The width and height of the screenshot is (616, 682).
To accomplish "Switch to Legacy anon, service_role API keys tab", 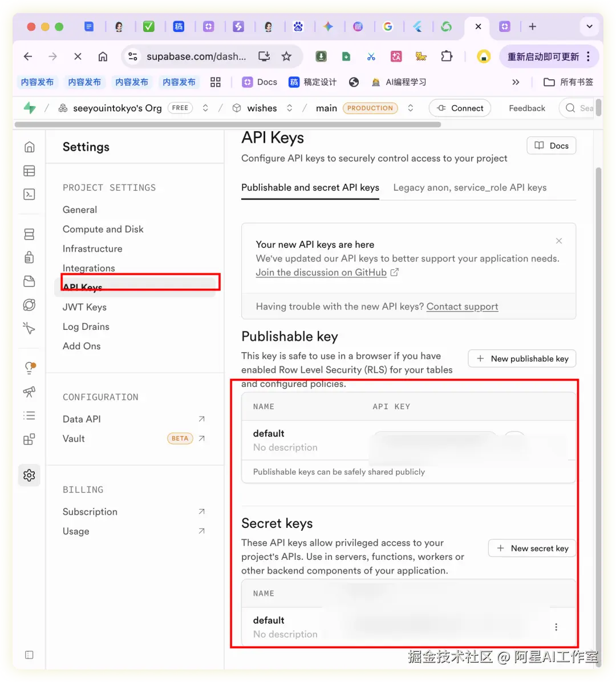I will point(470,187).
